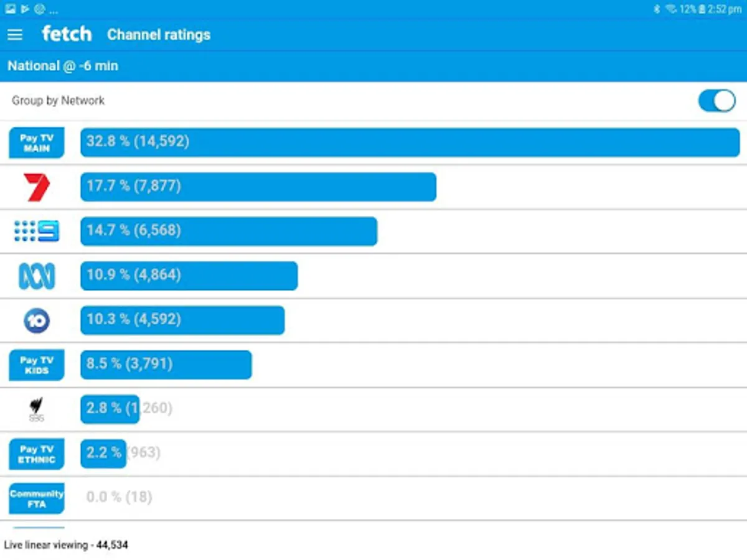The image size is (747, 560).
Task: Tap the SBS network logo
Action: click(37, 409)
